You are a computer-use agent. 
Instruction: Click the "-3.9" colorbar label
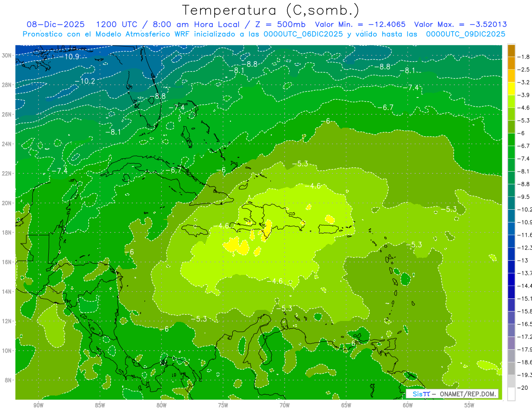tap(524, 95)
